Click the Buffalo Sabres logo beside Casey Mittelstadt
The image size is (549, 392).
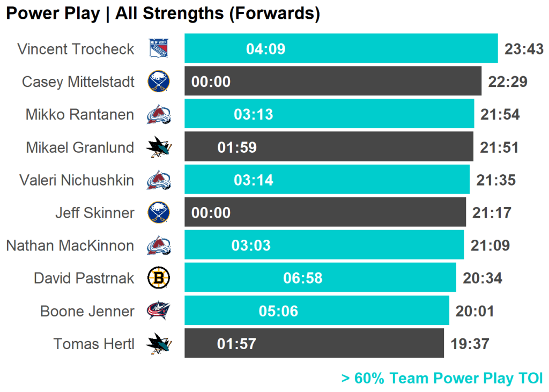pyautogui.click(x=159, y=82)
